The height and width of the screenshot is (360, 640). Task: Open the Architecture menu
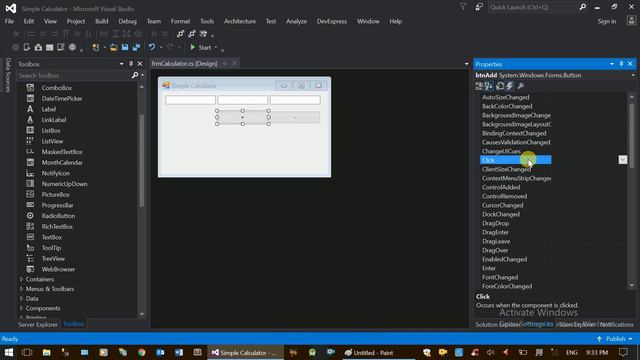(x=240, y=21)
